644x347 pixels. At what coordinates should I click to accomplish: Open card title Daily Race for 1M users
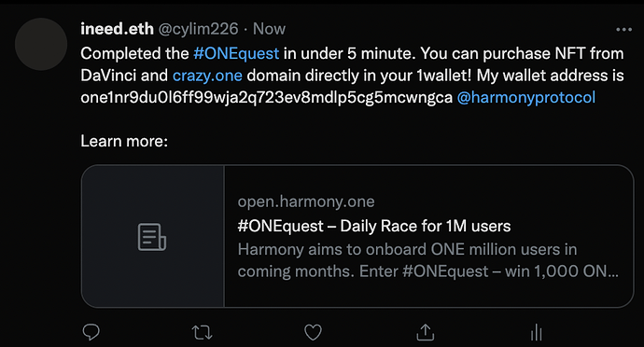[x=374, y=227]
